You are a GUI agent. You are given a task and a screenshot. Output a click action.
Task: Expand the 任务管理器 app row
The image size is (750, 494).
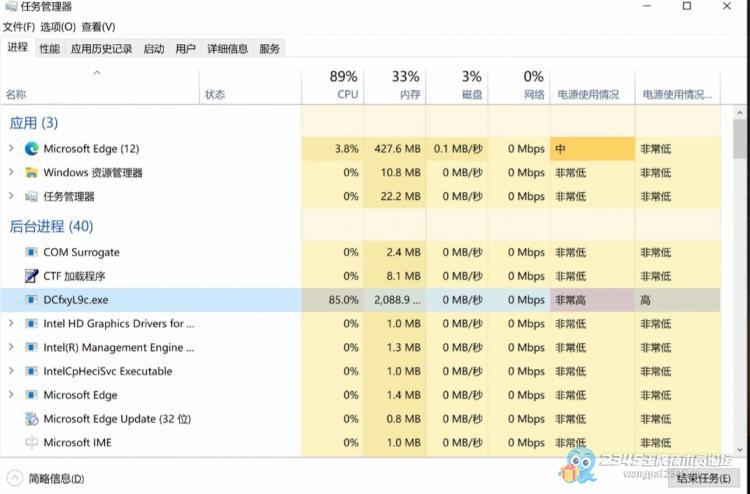pyautogui.click(x=11, y=196)
